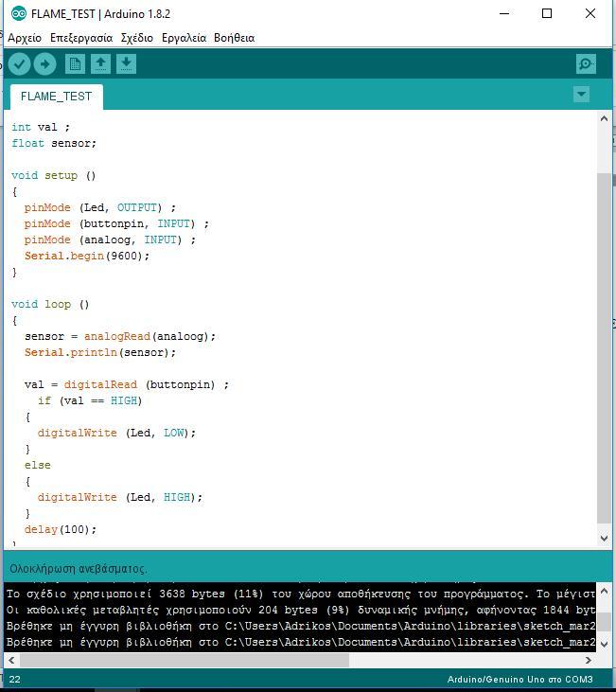Click the 'Ολοκλήρωση ανεβάσματος.' status message

point(79,568)
